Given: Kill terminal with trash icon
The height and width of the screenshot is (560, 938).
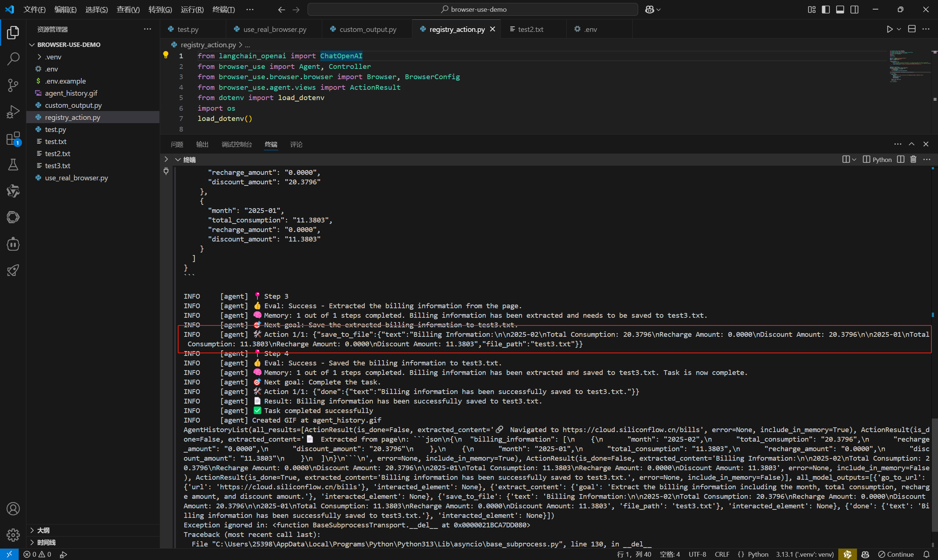Looking at the screenshot, I should (x=913, y=160).
